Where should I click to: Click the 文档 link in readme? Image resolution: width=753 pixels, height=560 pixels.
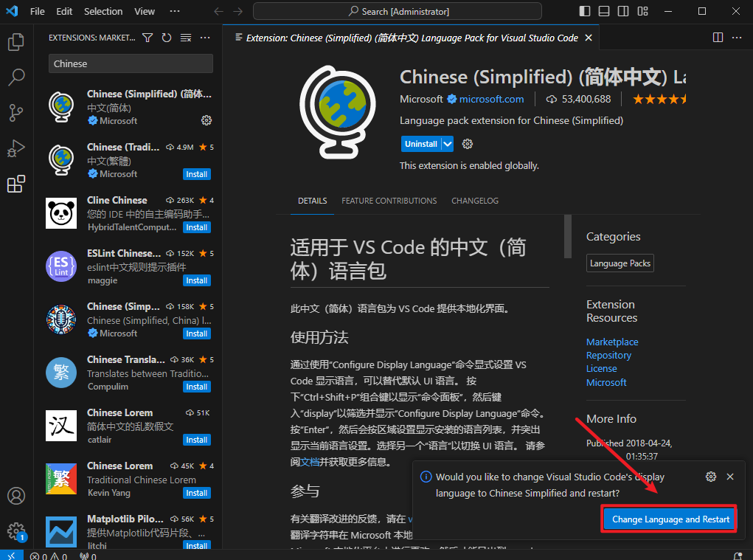tap(310, 462)
